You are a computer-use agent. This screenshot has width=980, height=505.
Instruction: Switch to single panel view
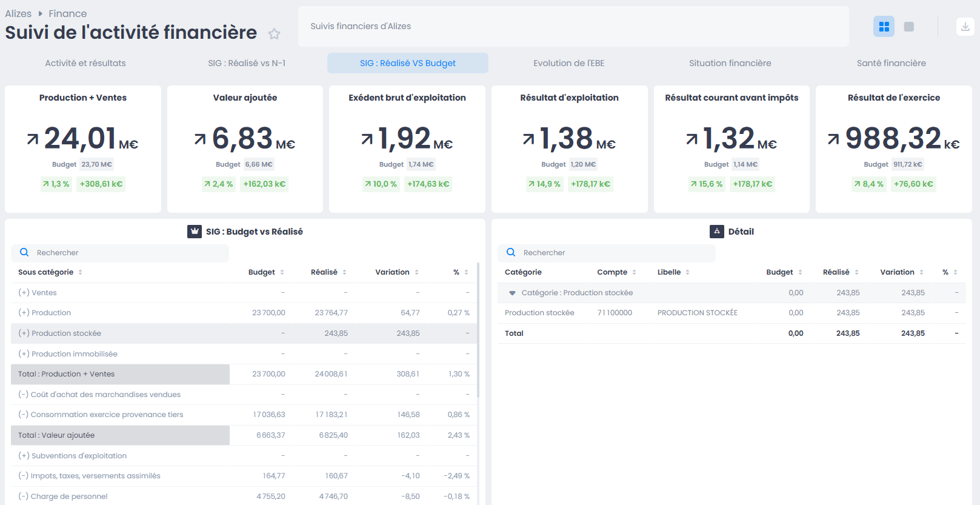click(x=908, y=27)
